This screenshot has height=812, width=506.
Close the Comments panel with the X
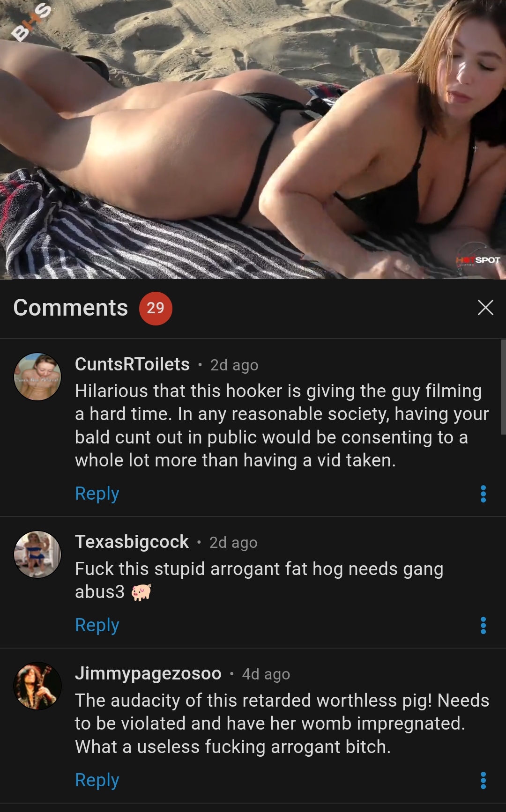[485, 308]
